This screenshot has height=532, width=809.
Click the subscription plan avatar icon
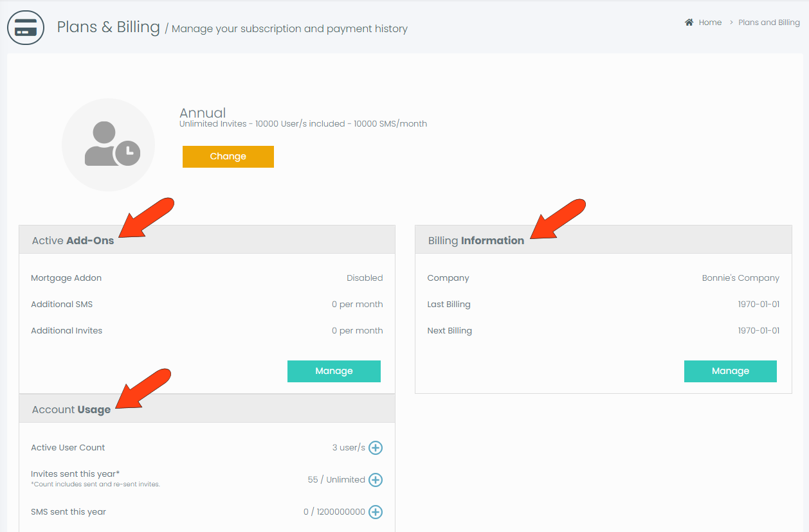click(x=108, y=144)
